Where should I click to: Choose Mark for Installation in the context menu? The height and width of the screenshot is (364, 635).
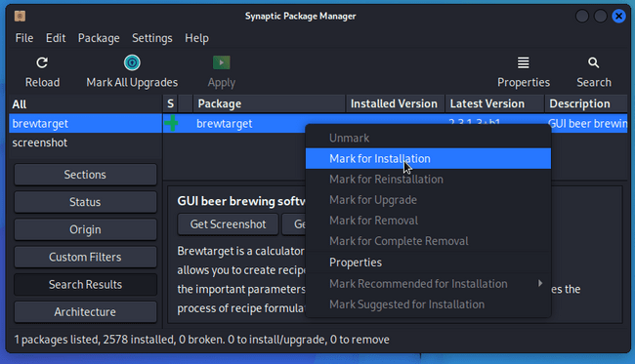pos(428,158)
